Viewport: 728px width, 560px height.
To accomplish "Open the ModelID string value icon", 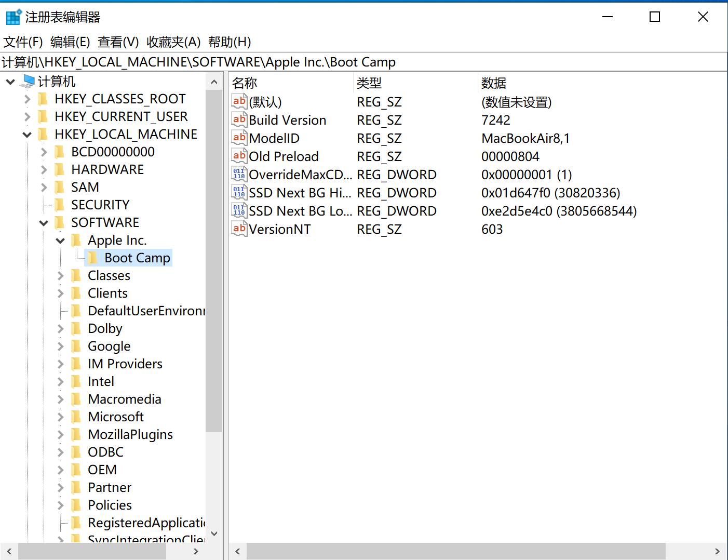I will click(238, 138).
